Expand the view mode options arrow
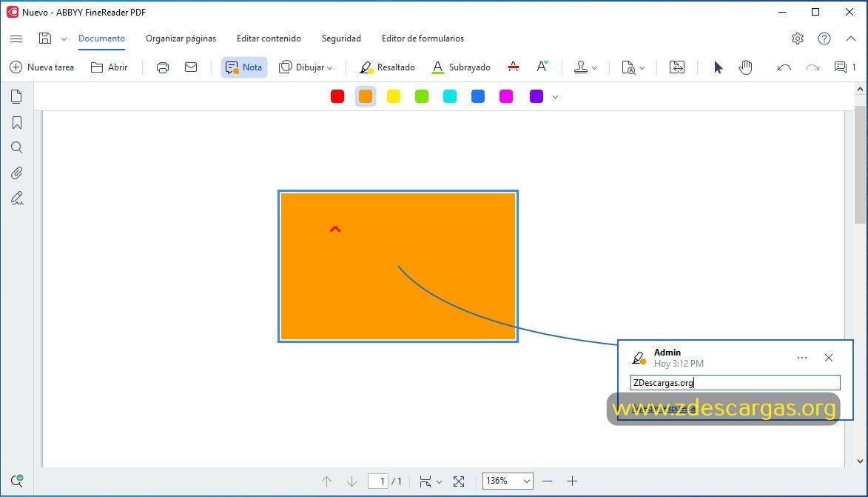 tap(439, 482)
